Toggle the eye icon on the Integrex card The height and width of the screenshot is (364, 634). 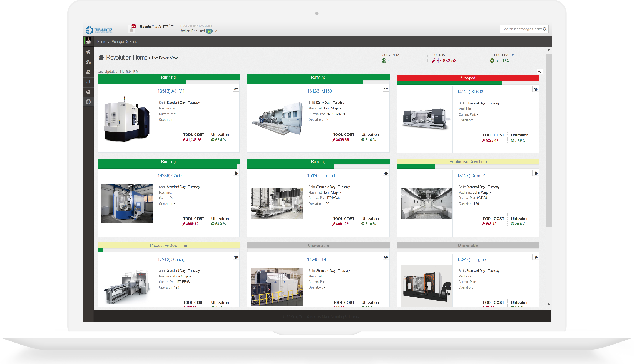click(535, 257)
